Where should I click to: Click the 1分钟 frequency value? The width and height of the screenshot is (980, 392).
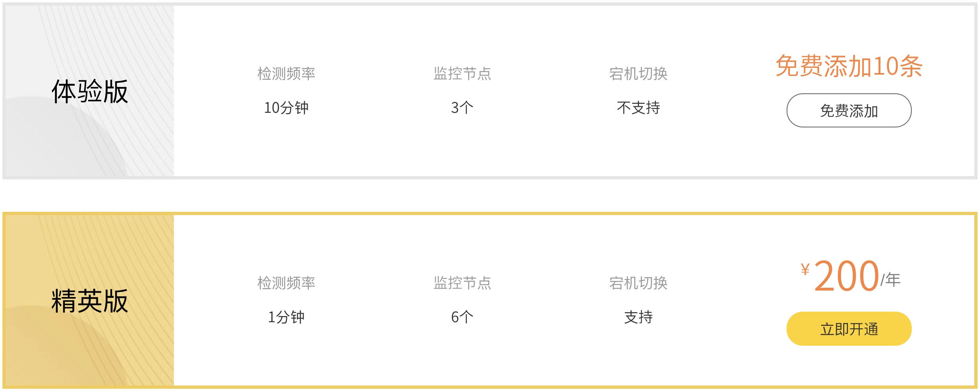tap(286, 317)
